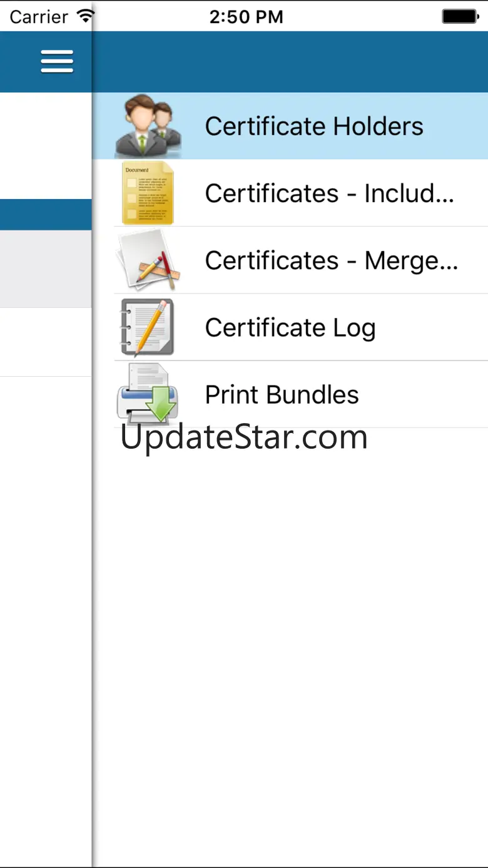
Task: Open the Certificate Log item
Action: [x=290, y=327]
